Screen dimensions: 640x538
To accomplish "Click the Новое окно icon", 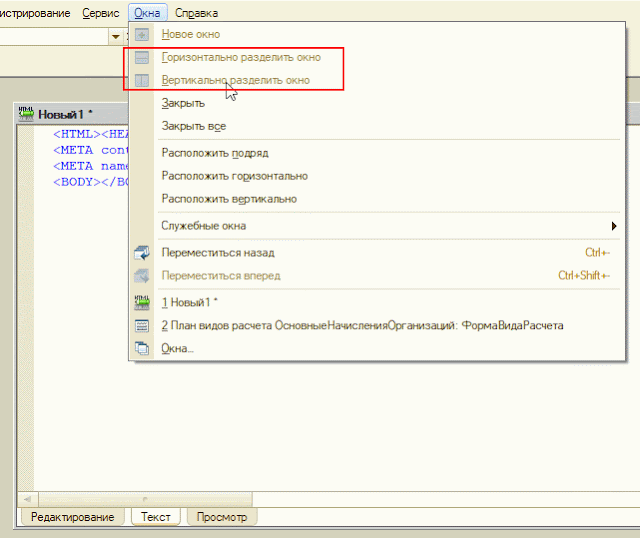I will pyautogui.click(x=142, y=34).
